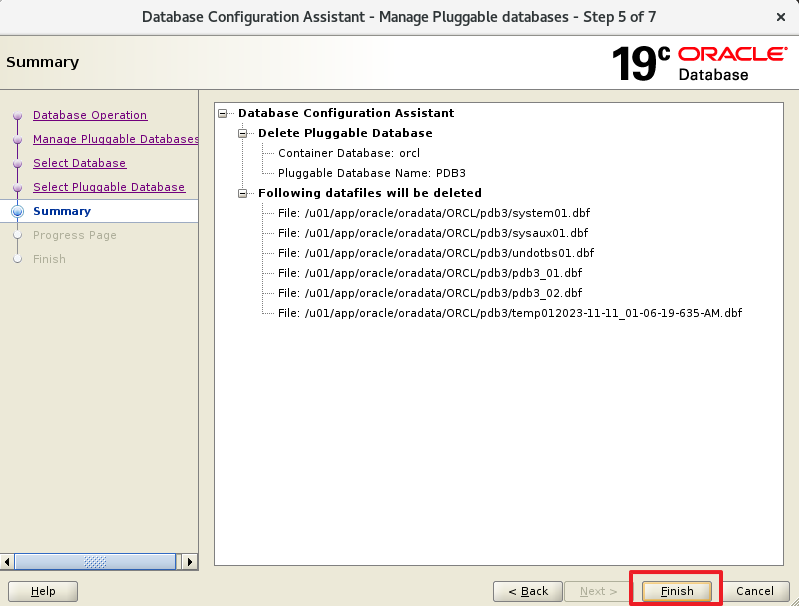Select the Container Database: orcl row
The image size is (799, 606).
pyautogui.click(x=349, y=153)
